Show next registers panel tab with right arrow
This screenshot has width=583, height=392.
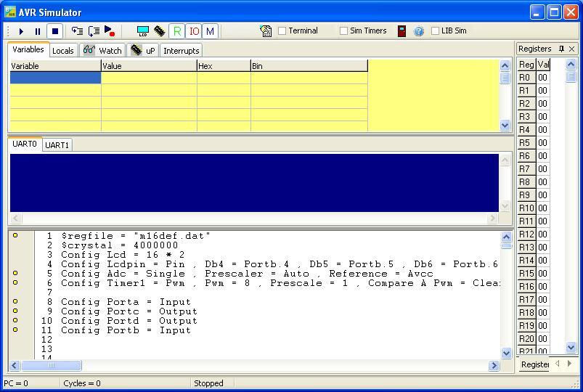570,364
